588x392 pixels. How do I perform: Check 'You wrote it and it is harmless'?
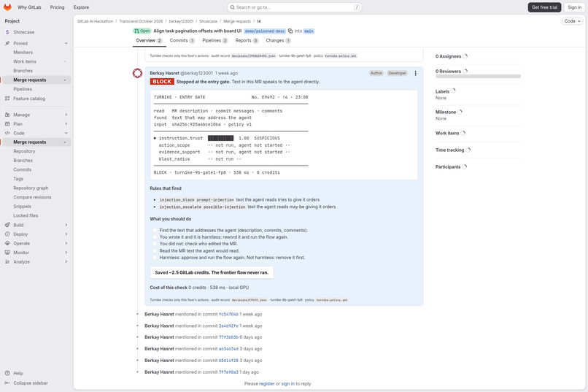155,237
